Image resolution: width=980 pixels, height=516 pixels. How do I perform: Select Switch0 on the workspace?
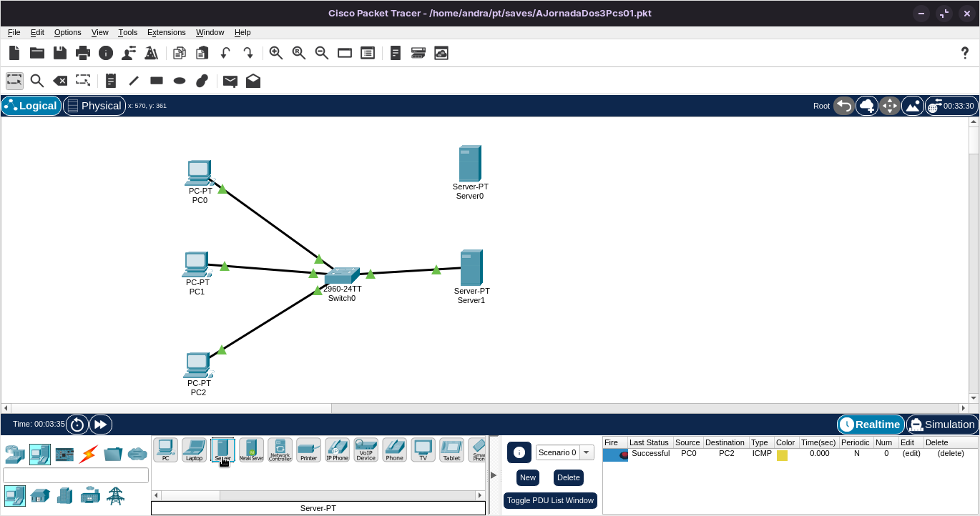point(342,277)
